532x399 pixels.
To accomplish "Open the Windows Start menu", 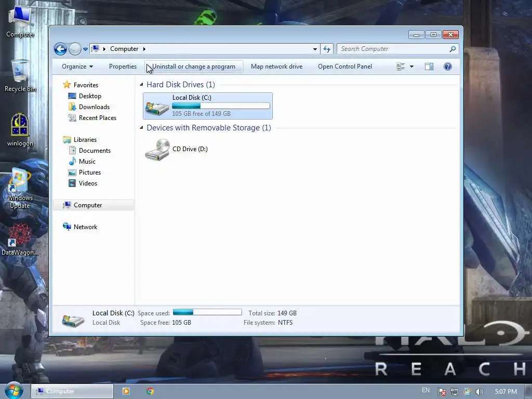I will tap(14, 391).
